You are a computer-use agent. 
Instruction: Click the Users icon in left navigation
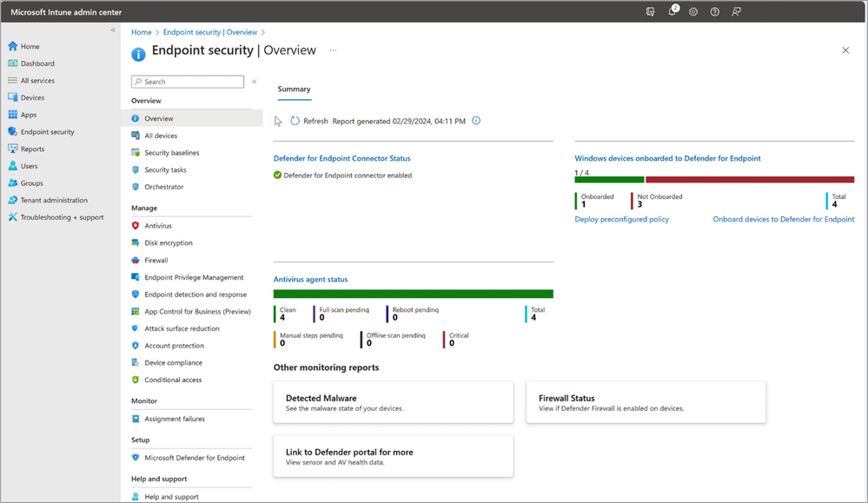[x=13, y=166]
